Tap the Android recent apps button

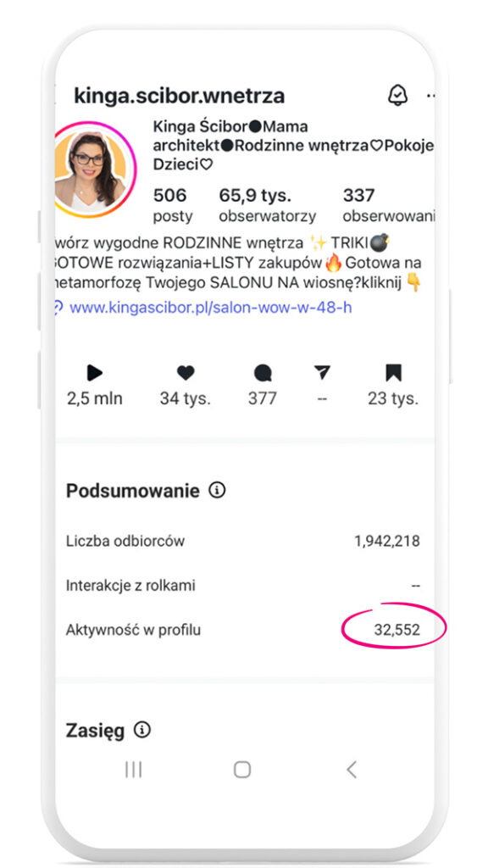click(133, 770)
